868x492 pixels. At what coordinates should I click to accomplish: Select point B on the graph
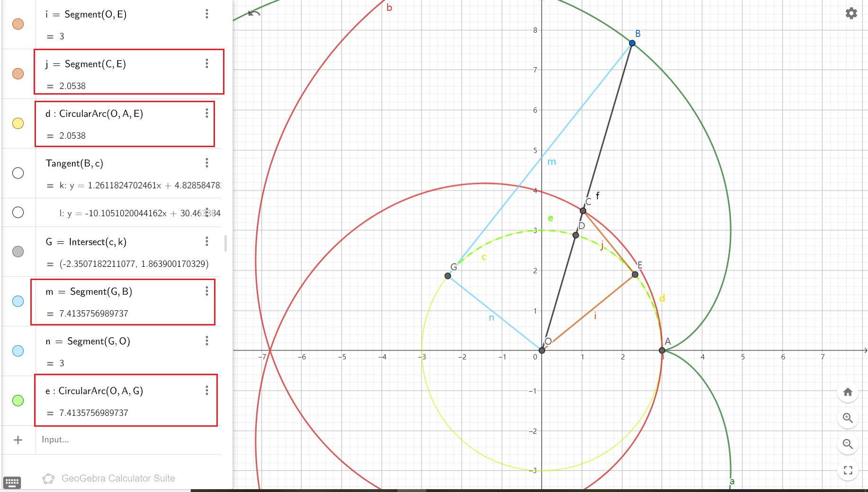pos(632,43)
